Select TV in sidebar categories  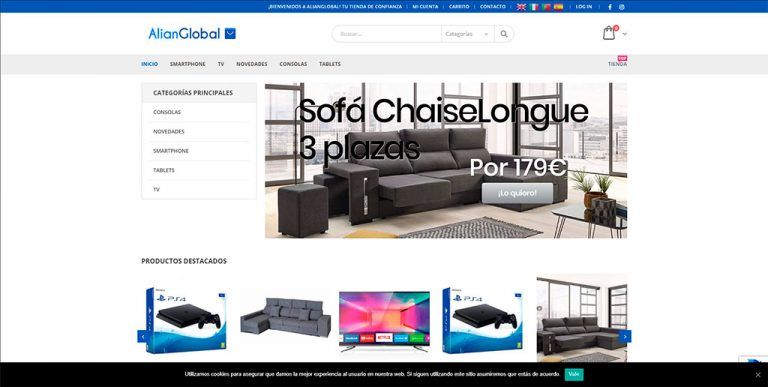156,190
